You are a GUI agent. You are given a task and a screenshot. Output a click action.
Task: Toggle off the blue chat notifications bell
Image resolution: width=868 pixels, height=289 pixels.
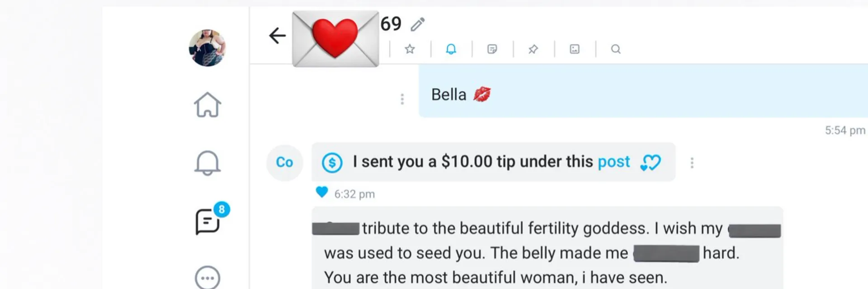[451, 49]
